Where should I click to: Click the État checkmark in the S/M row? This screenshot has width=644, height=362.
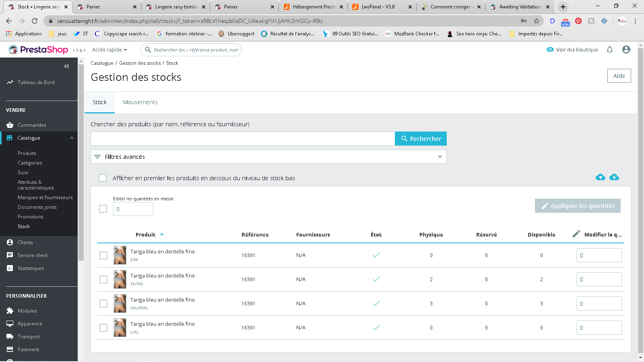(x=376, y=255)
